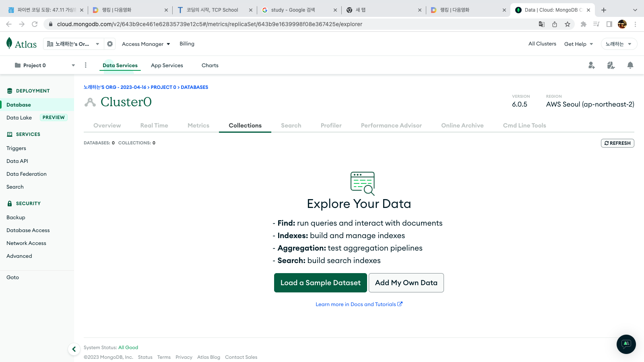Open organization settings gear icon
This screenshot has height=362, width=644.
click(x=110, y=44)
